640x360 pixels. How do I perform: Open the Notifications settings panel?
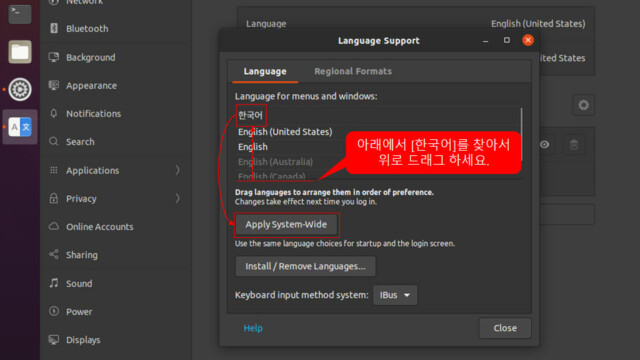click(x=116, y=113)
